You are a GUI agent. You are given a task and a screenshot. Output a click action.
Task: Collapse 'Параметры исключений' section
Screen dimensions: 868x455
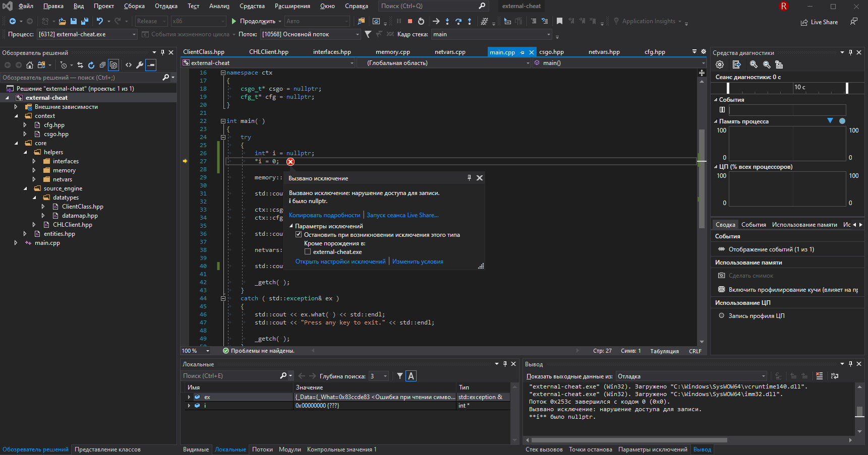(x=291, y=226)
